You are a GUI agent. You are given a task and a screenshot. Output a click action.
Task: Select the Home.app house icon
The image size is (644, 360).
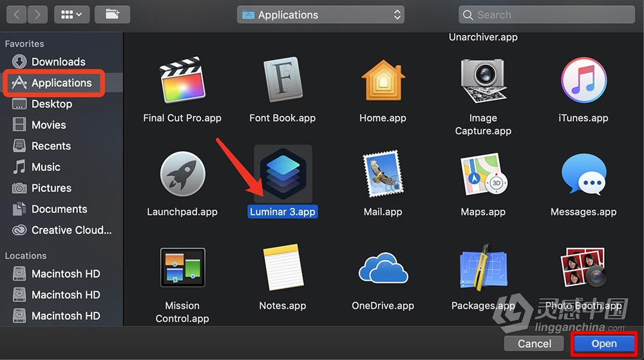tap(383, 81)
